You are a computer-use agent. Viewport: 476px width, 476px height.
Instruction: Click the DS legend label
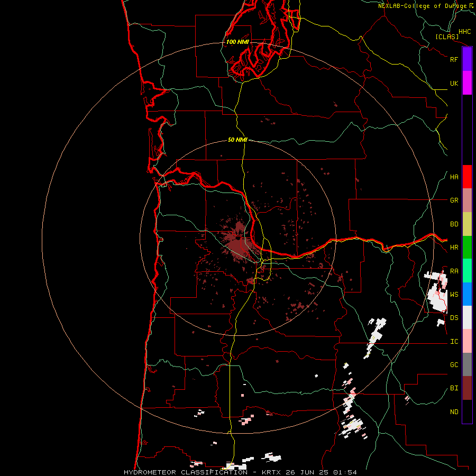[x=454, y=318]
